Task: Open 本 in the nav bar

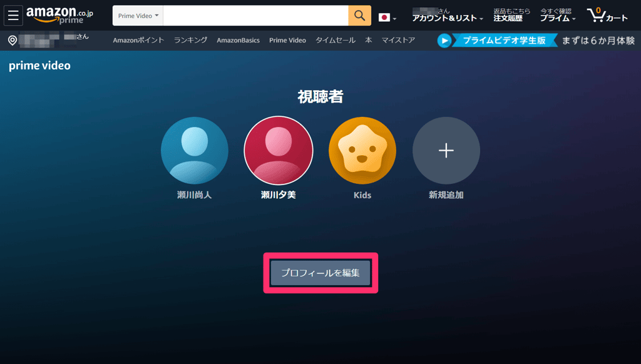Action: coord(368,40)
